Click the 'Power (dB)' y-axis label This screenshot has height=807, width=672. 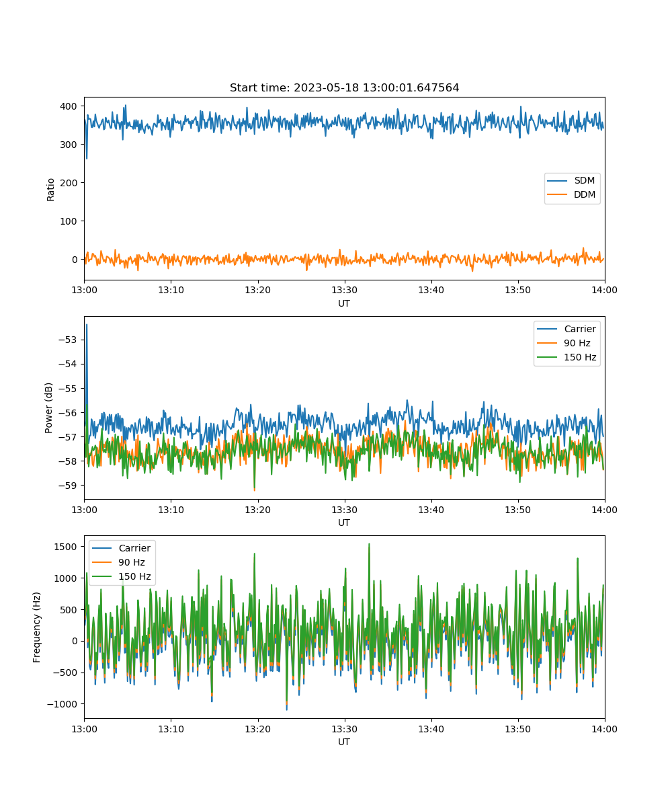pos(48,408)
